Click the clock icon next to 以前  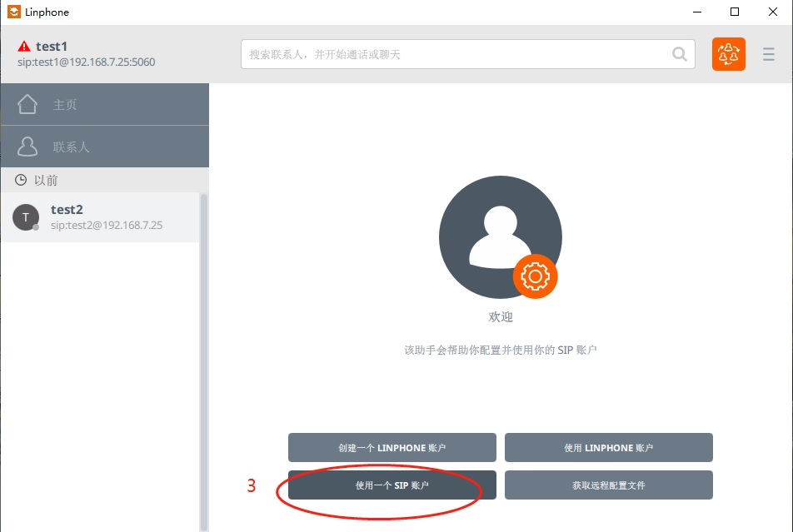click(x=19, y=180)
